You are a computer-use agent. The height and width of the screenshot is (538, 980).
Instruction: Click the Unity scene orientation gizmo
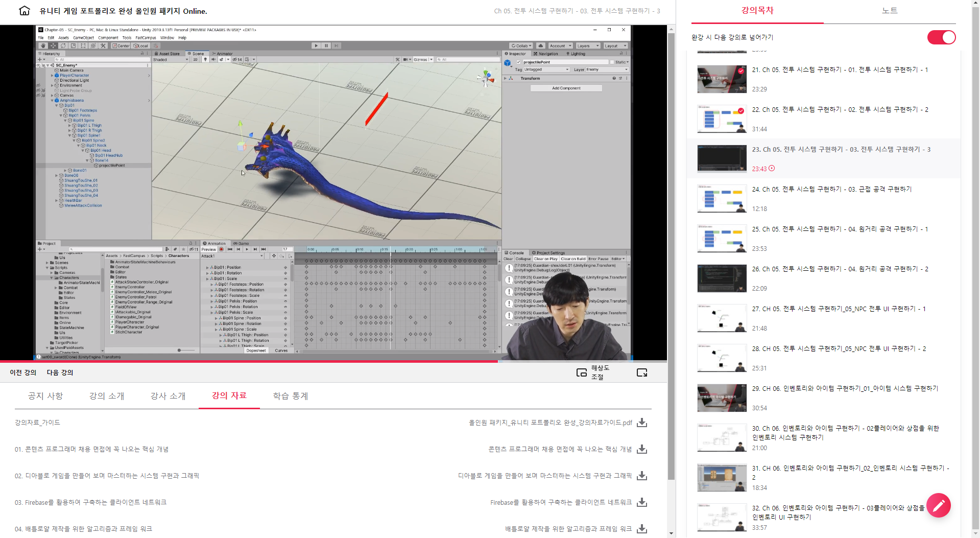(486, 78)
